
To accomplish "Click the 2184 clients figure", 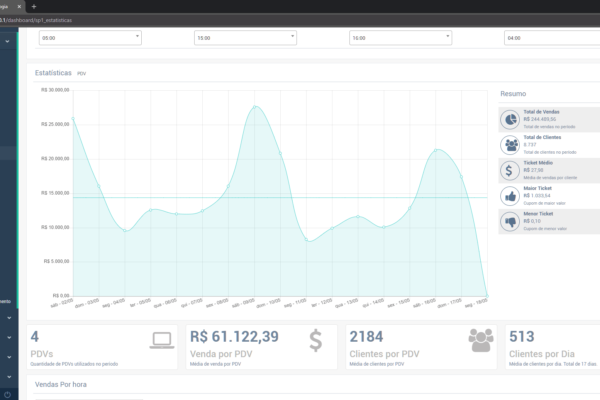I will [x=366, y=337].
